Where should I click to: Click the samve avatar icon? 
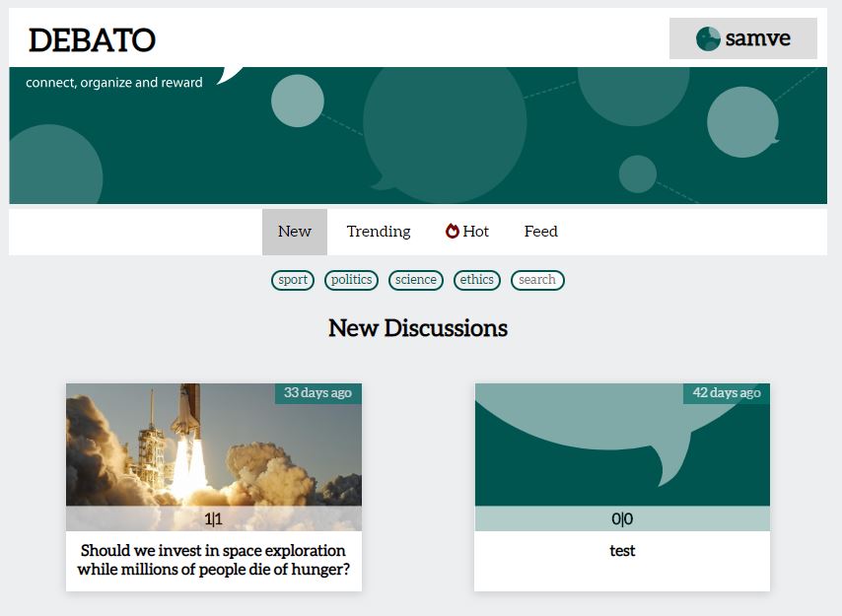click(x=708, y=38)
